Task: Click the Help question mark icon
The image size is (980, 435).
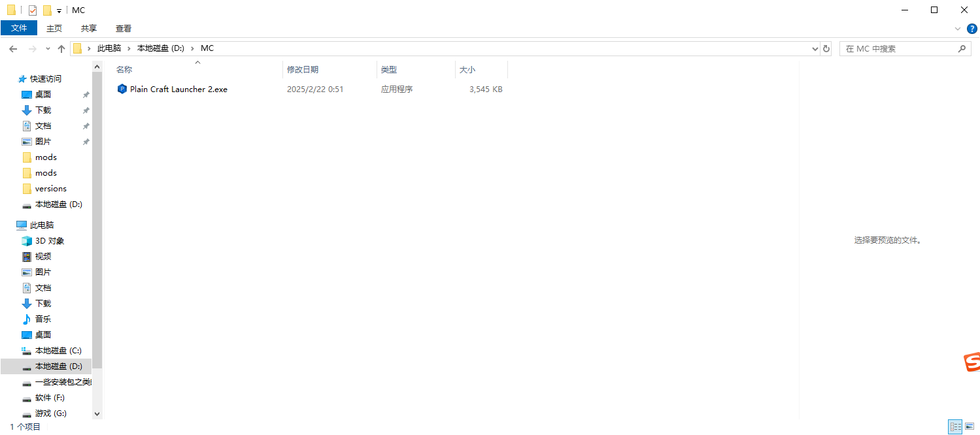Action: pos(972,29)
